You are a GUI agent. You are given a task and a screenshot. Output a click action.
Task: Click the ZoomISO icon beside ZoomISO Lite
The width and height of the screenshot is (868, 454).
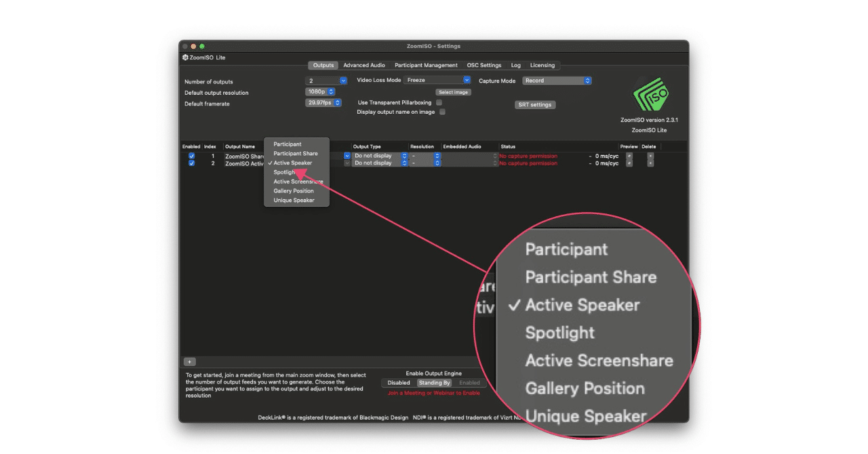[x=184, y=58]
